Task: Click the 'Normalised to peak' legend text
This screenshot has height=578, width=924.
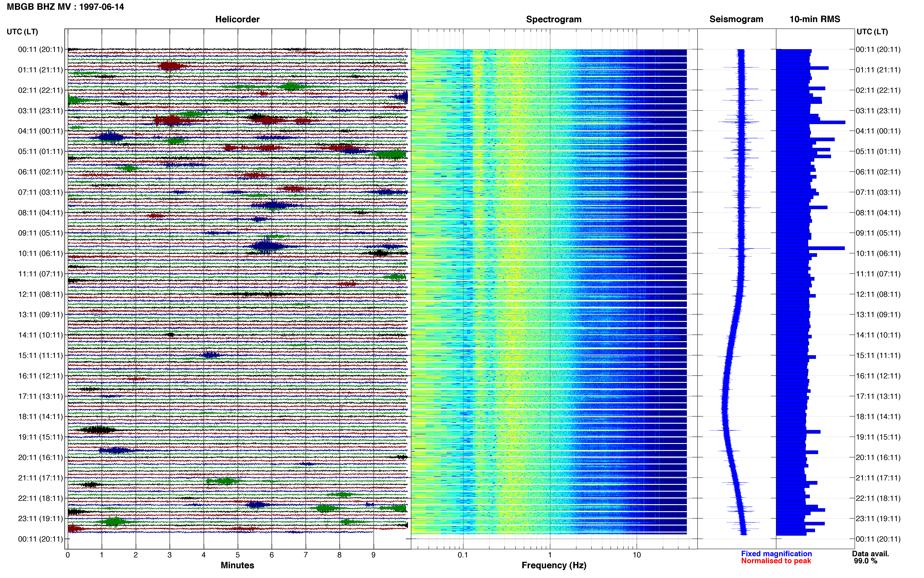Action: (776, 561)
